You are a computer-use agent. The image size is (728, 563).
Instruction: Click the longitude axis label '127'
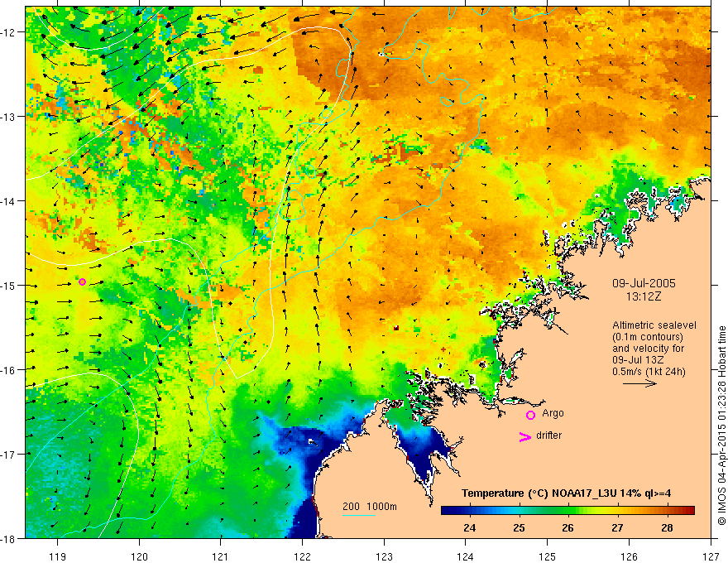[x=711, y=556]
